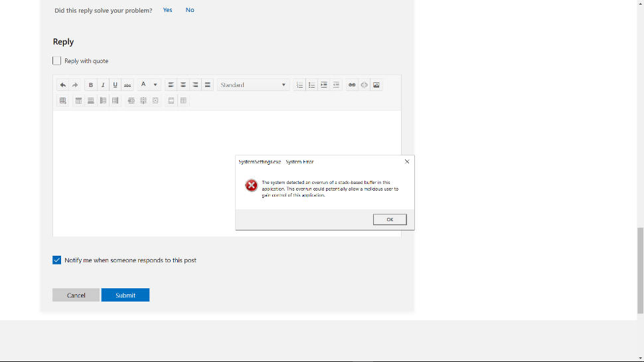Screen dimensions: 644x362
Task: Uncheck Notify me when someone responds
Action: [x=56, y=260]
